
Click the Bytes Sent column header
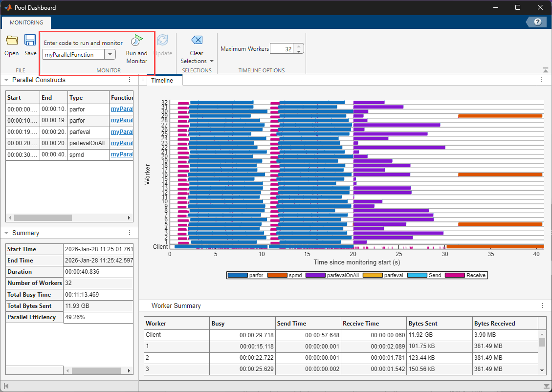click(x=440, y=324)
